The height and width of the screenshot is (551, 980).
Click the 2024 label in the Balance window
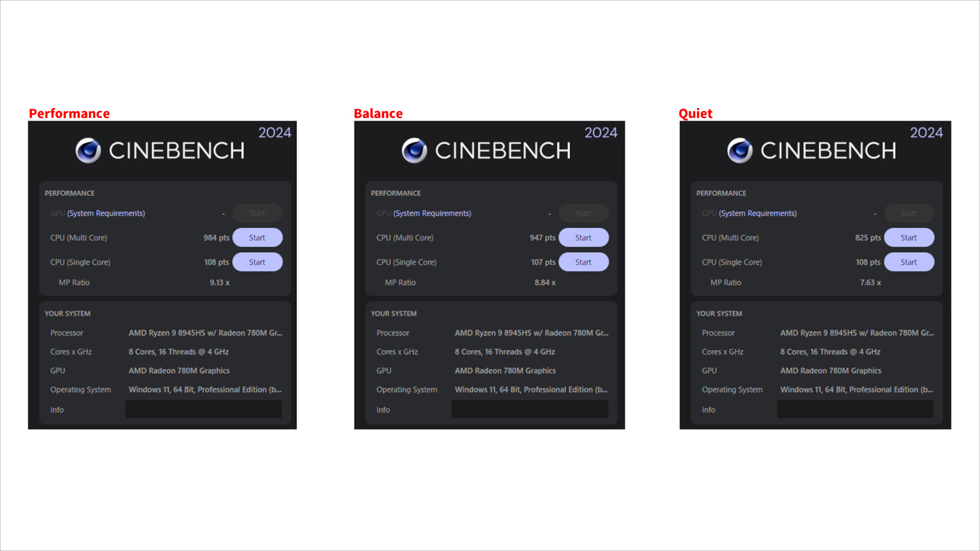coord(601,133)
